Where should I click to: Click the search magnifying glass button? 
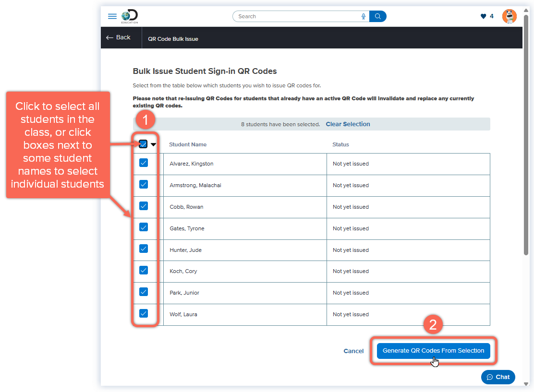(378, 16)
